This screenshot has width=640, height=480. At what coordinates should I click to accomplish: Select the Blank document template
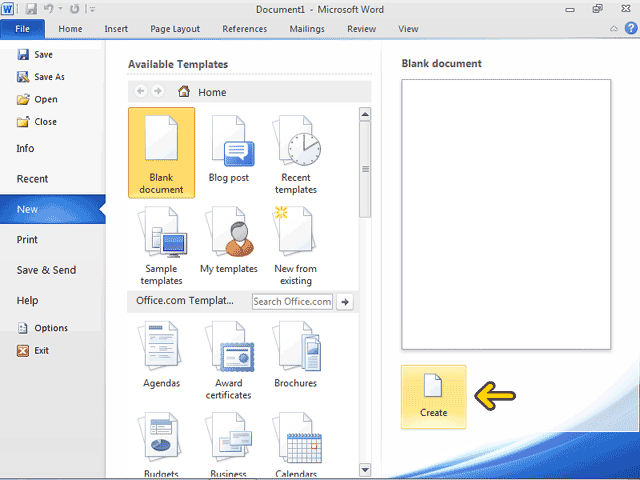[161, 153]
